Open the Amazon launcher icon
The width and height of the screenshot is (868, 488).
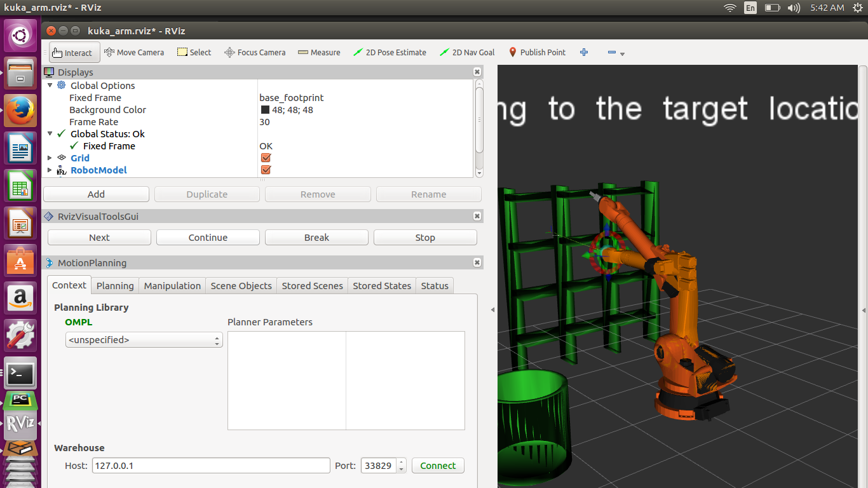point(21,298)
